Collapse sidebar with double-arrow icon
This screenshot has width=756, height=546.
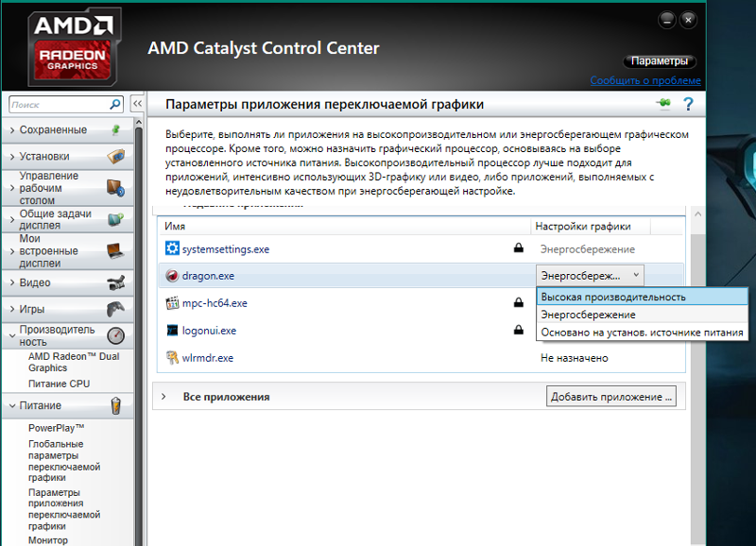click(x=137, y=104)
